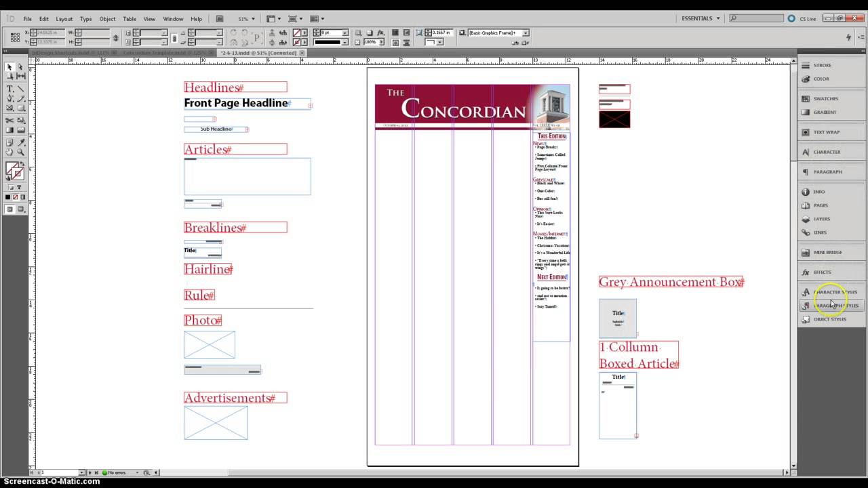The height and width of the screenshot is (488, 868).
Task: Click the Quick Apply lightning icon
Action: pyautogui.click(x=848, y=37)
